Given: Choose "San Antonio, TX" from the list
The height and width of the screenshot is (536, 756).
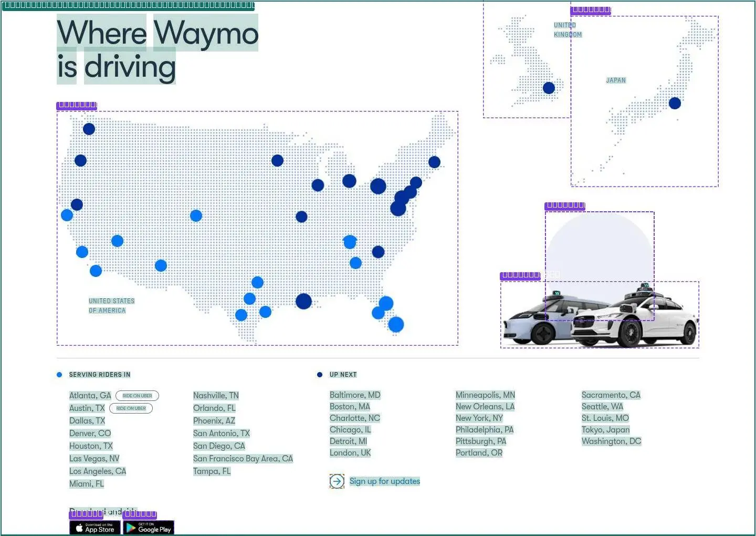Looking at the screenshot, I should [222, 434].
